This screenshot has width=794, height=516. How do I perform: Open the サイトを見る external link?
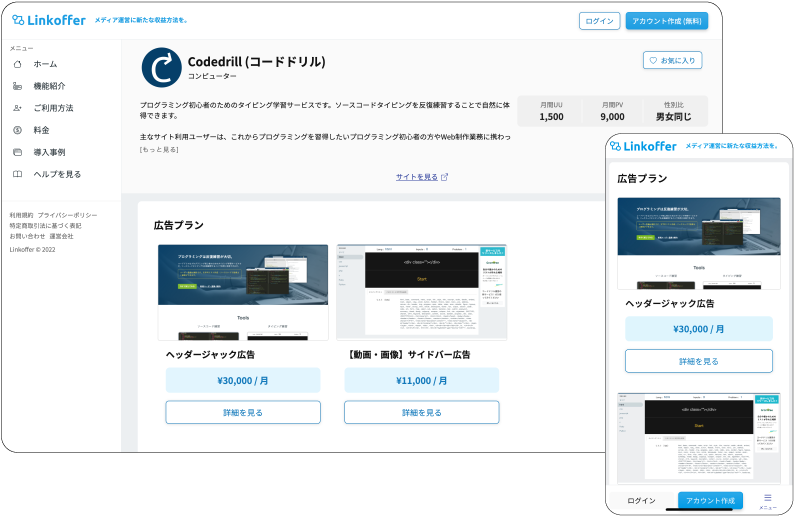pyautogui.click(x=421, y=177)
